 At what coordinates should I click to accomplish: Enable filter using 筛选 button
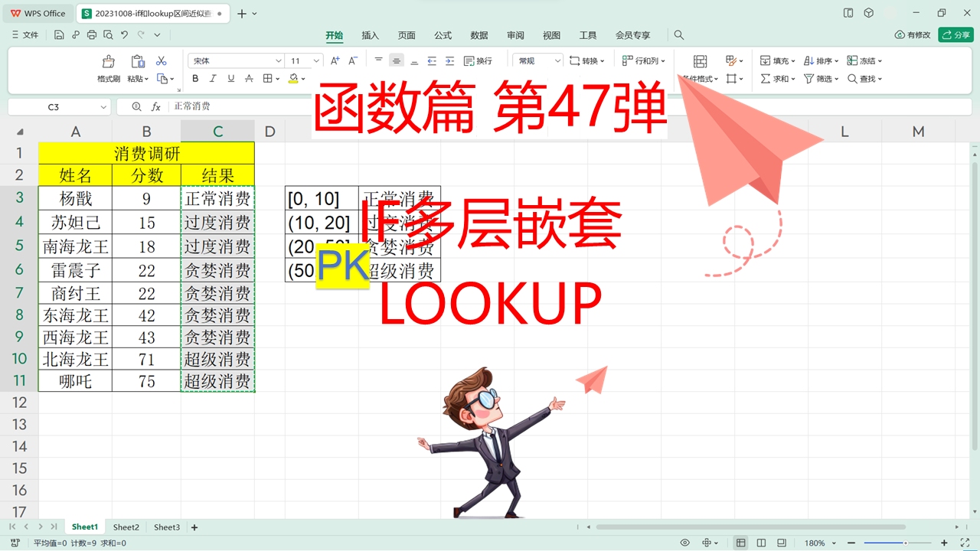point(820,79)
